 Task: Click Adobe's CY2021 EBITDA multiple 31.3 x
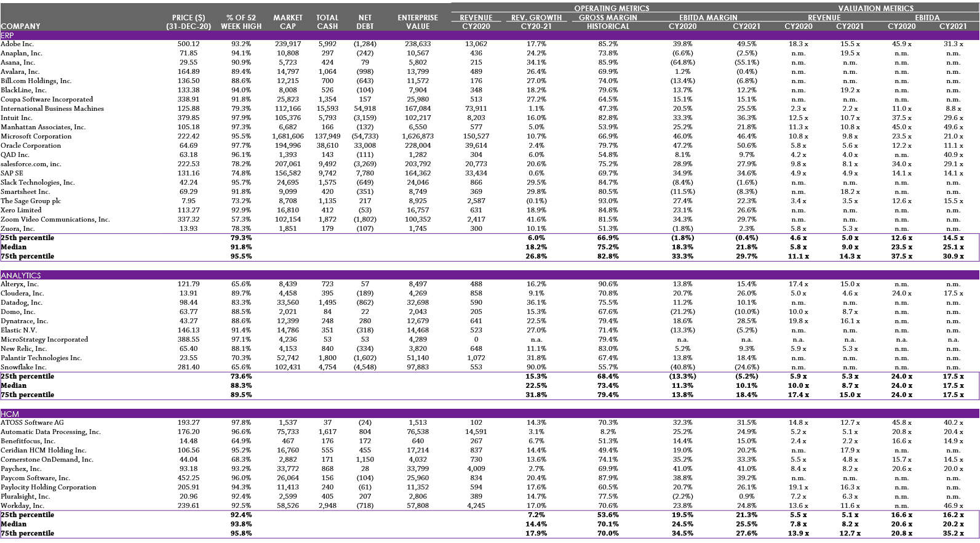[x=953, y=44]
